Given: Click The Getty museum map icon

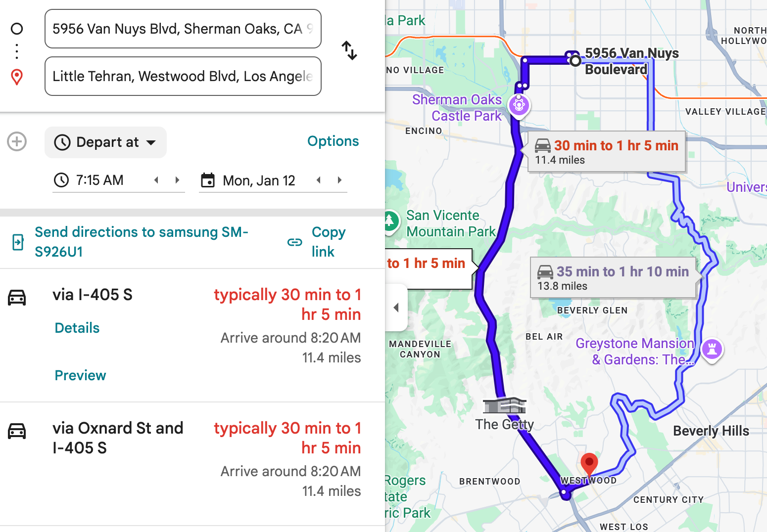Looking at the screenshot, I should point(504,406).
